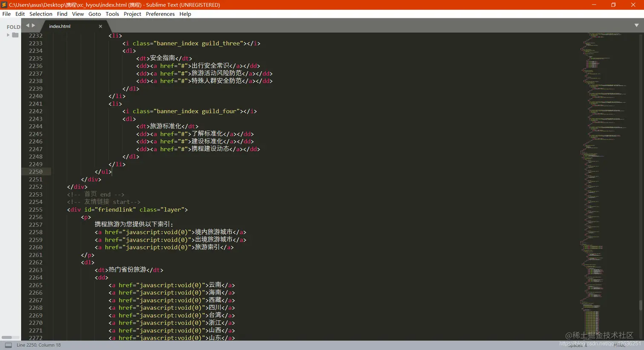This screenshot has width=644, height=350.
Task: Place cursor on 浙江 link text
Action: coord(215,323)
